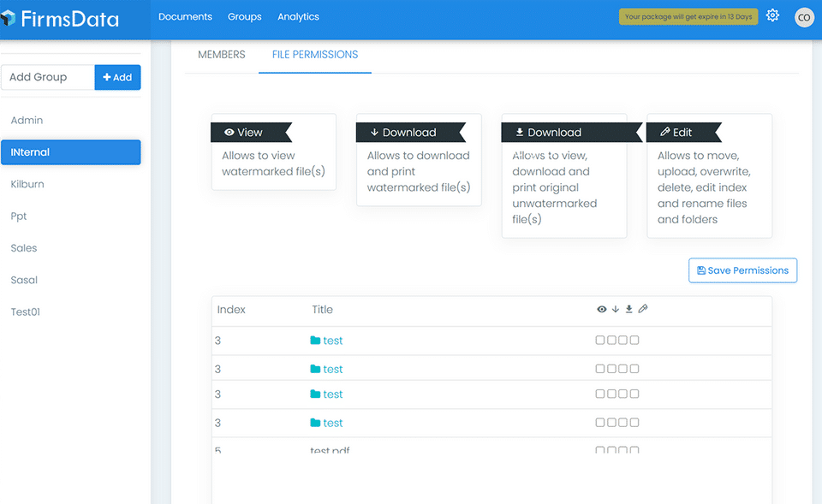Open the third test folder link

[333, 394]
